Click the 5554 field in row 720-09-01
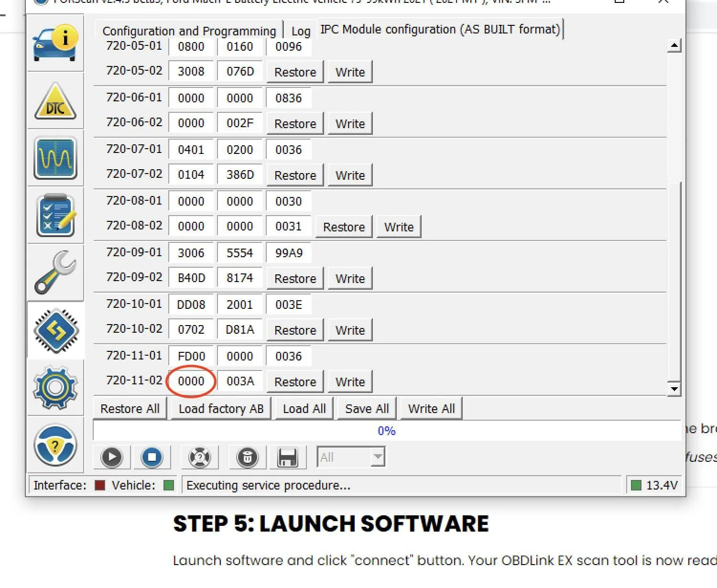Viewport: 717px width, 588px height. [240, 253]
